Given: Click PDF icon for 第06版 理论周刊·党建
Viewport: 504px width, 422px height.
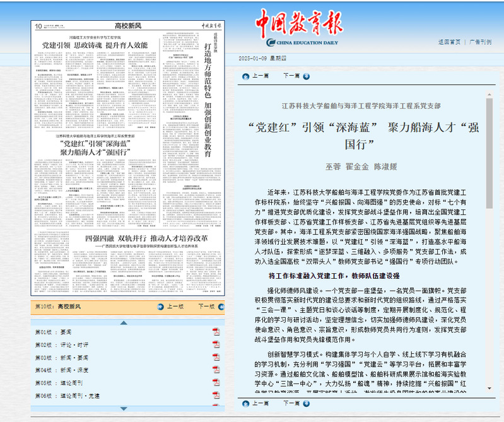Looking at the screenshot, I should [x=216, y=395].
